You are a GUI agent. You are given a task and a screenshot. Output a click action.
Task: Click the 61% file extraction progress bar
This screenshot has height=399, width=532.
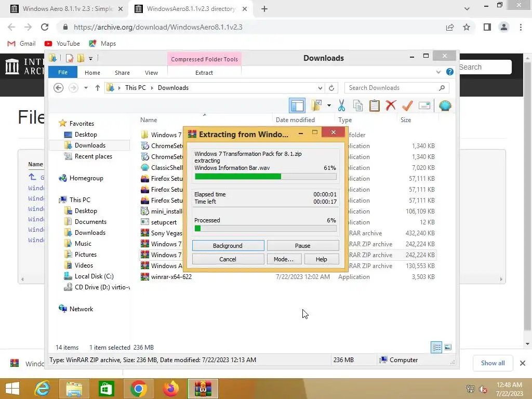(x=265, y=177)
